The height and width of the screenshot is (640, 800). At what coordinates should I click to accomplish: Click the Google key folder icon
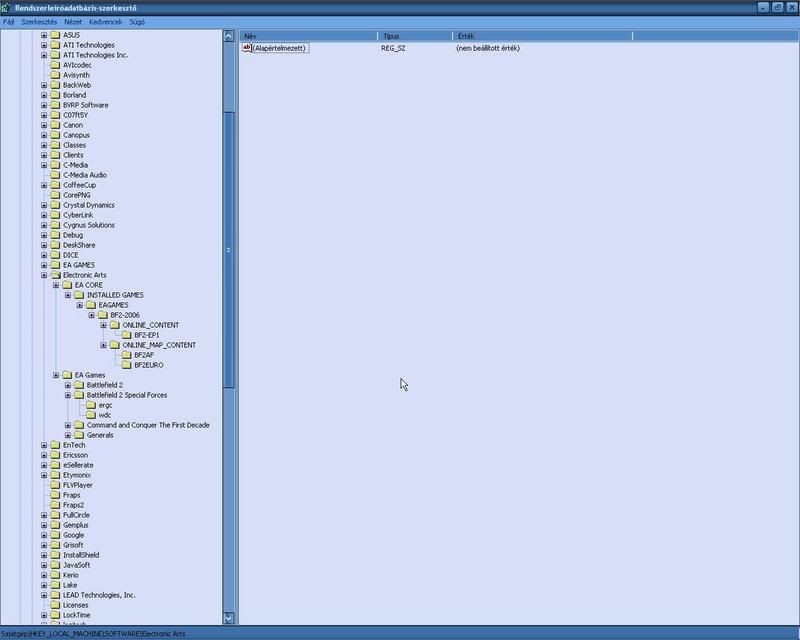(55, 535)
